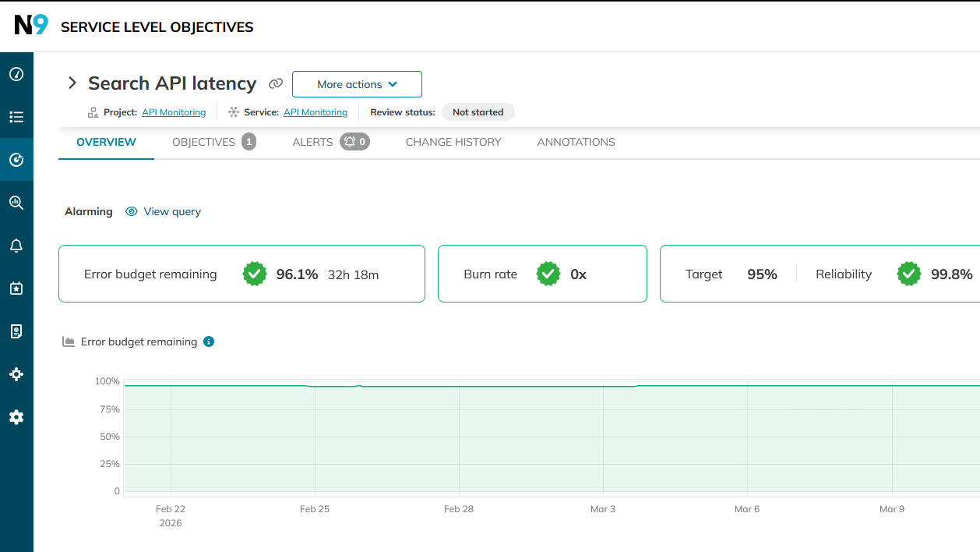
Task: Open the Annotations tab
Action: (x=576, y=142)
